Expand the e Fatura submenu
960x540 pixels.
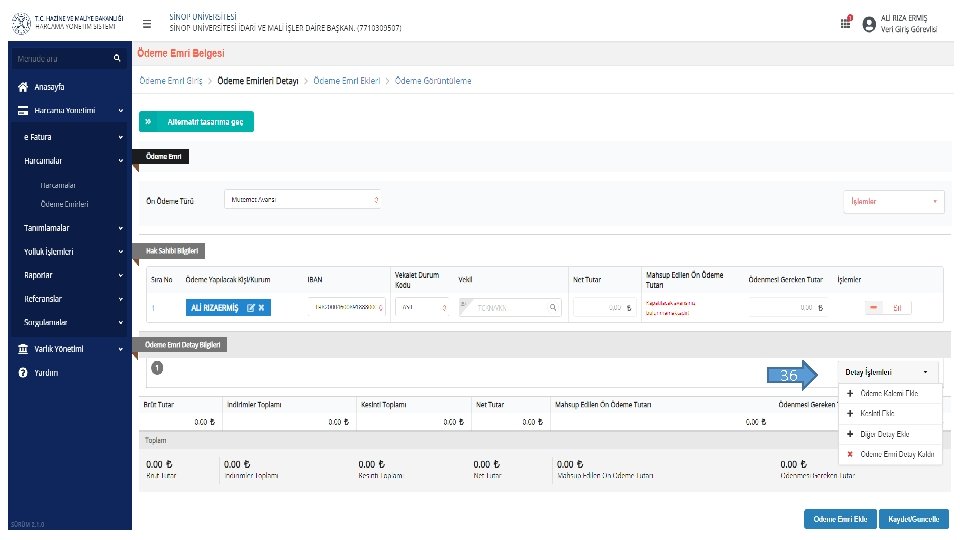73,137
